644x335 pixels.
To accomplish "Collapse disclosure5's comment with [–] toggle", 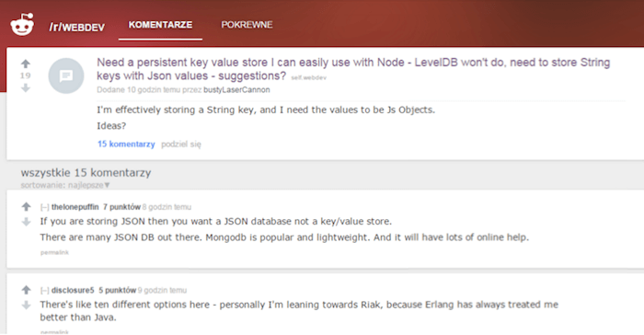I will [44, 291].
